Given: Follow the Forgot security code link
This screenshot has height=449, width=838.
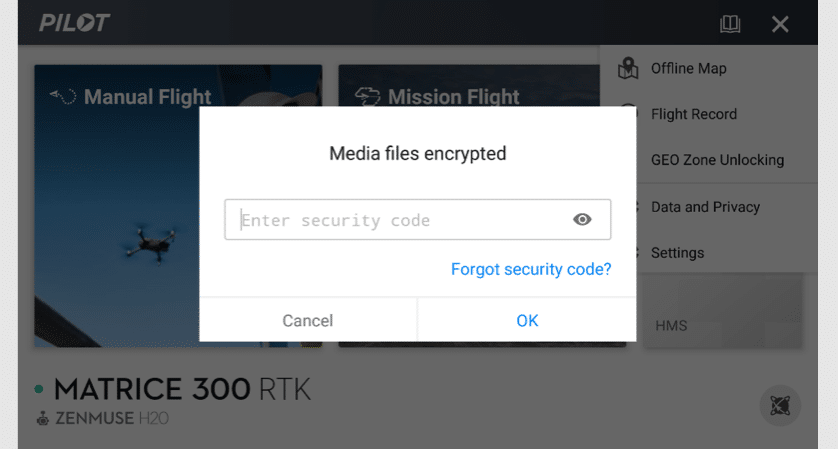Looking at the screenshot, I should [x=530, y=269].
